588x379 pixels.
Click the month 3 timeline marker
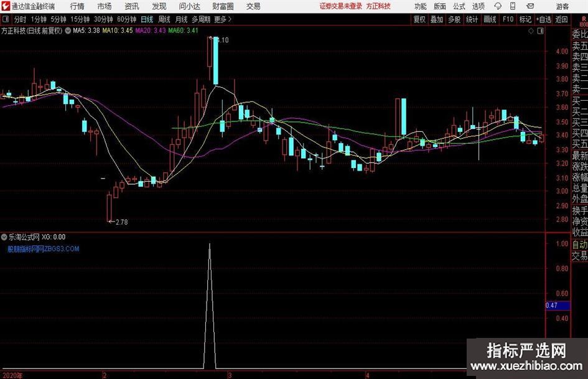point(230,375)
